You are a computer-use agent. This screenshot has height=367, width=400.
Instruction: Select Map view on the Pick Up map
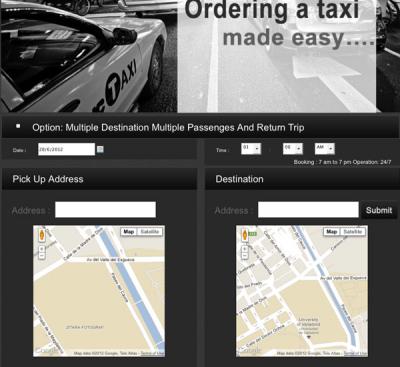(129, 232)
